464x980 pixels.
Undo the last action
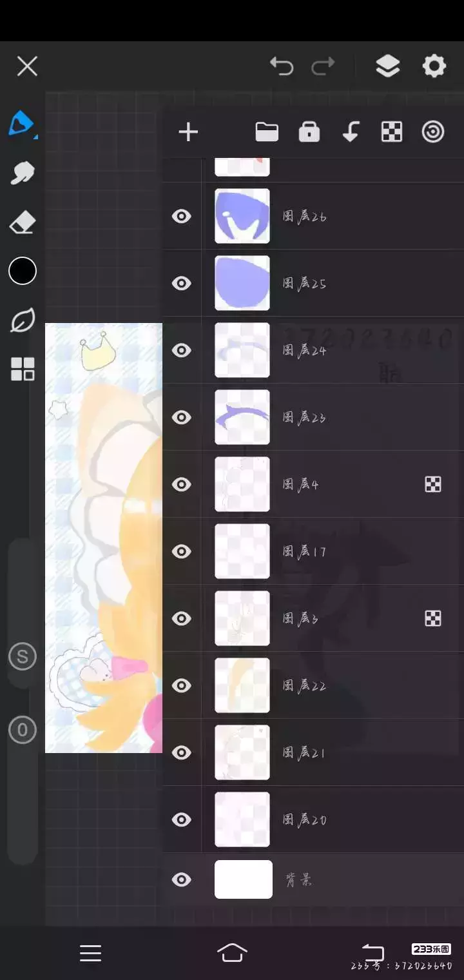(x=282, y=66)
